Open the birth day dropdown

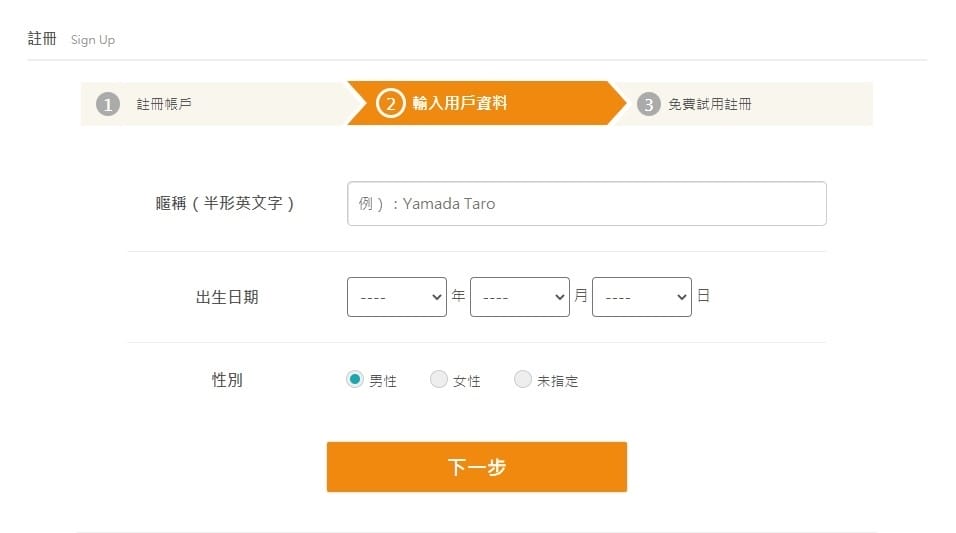641,297
